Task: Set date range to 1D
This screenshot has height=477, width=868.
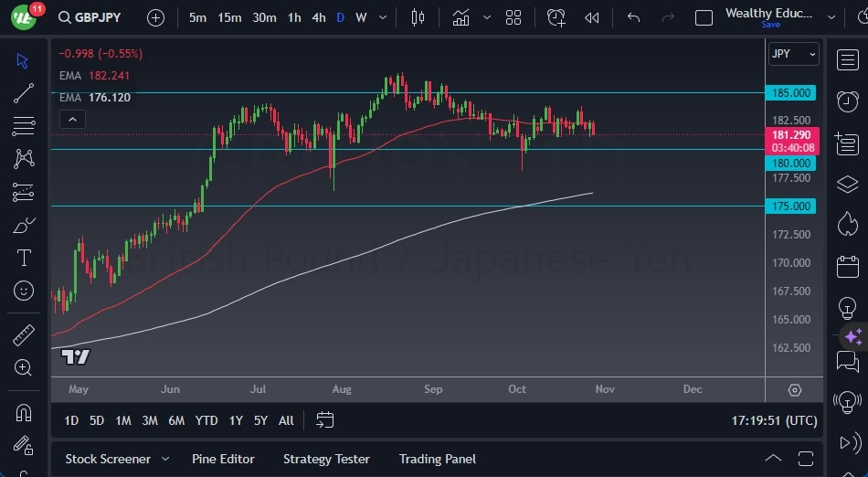Action: pos(71,420)
